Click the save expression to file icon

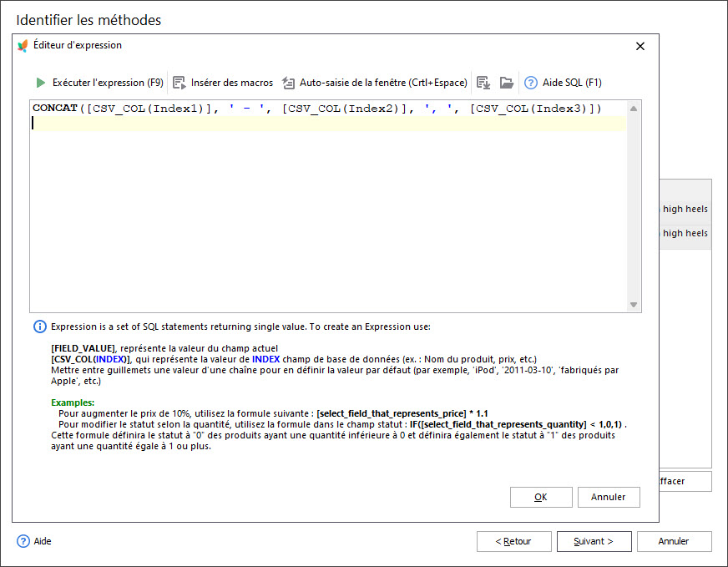483,83
